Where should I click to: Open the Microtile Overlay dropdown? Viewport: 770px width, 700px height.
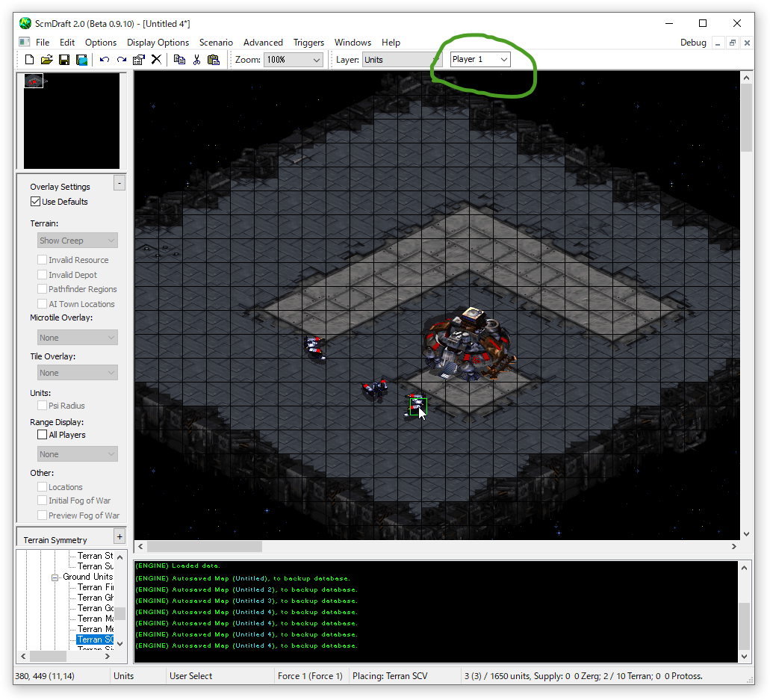coord(78,338)
